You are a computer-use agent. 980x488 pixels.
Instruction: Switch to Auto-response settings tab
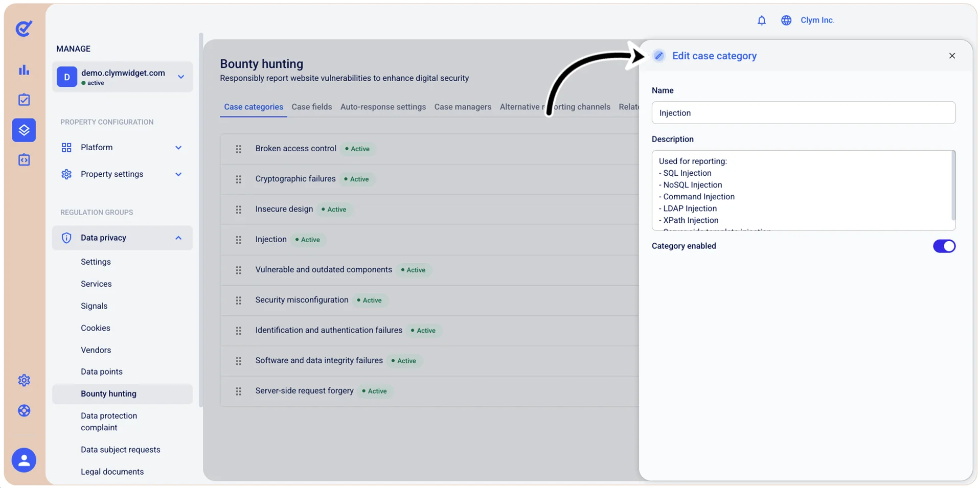tap(383, 107)
